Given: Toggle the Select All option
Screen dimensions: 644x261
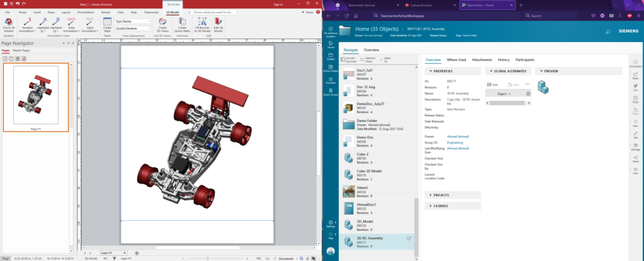Looking at the screenshot, I should tap(384, 58).
